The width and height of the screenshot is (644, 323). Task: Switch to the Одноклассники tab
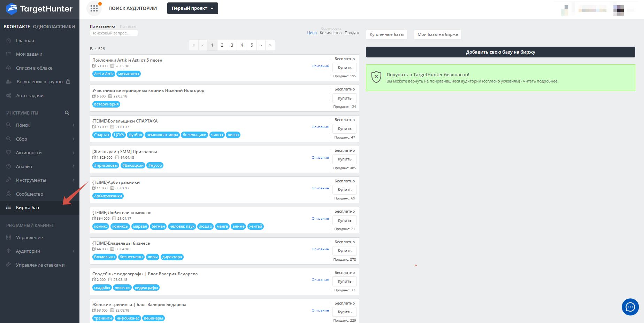tap(54, 26)
